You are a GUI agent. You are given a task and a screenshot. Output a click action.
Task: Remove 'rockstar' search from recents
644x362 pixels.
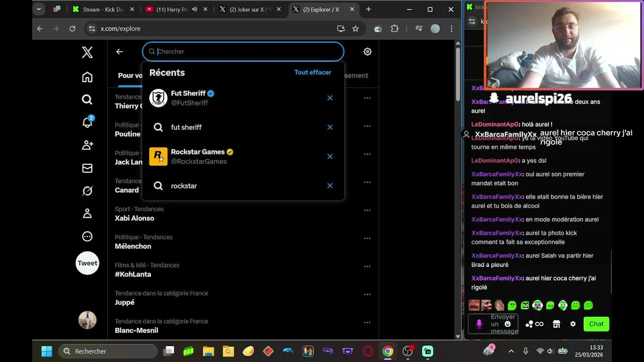coord(330,186)
